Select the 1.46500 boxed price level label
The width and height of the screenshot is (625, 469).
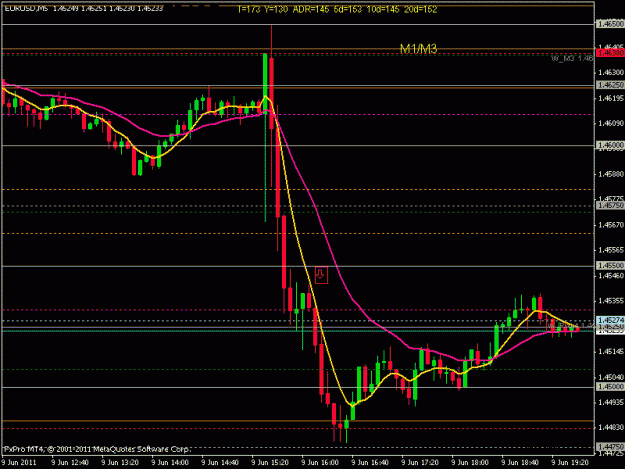[610, 24]
